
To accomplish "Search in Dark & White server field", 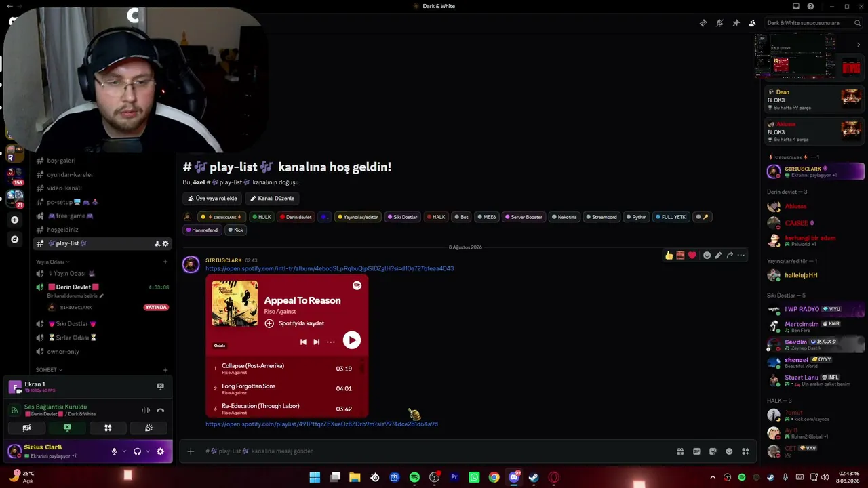I will pos(812,23).
